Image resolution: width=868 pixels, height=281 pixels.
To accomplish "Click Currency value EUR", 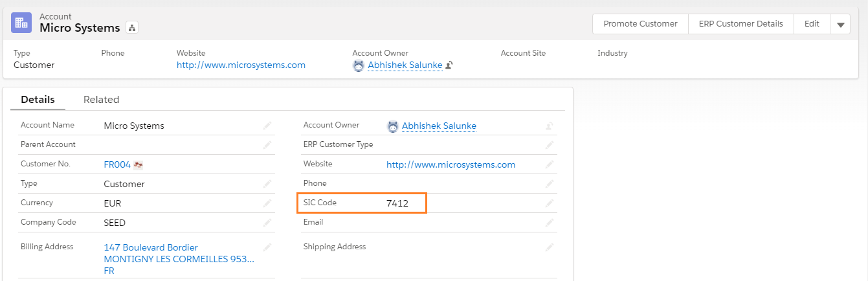I will (x=113, y=203).
